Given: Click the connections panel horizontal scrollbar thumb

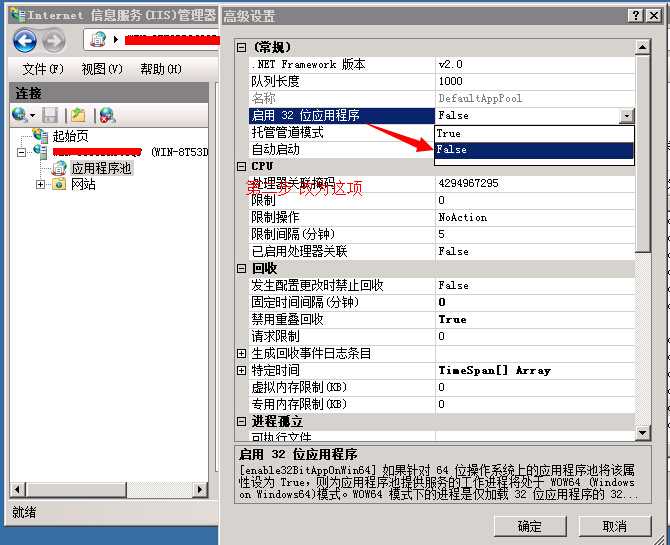Looking at the screenshot, I should (x=76, y=489).
